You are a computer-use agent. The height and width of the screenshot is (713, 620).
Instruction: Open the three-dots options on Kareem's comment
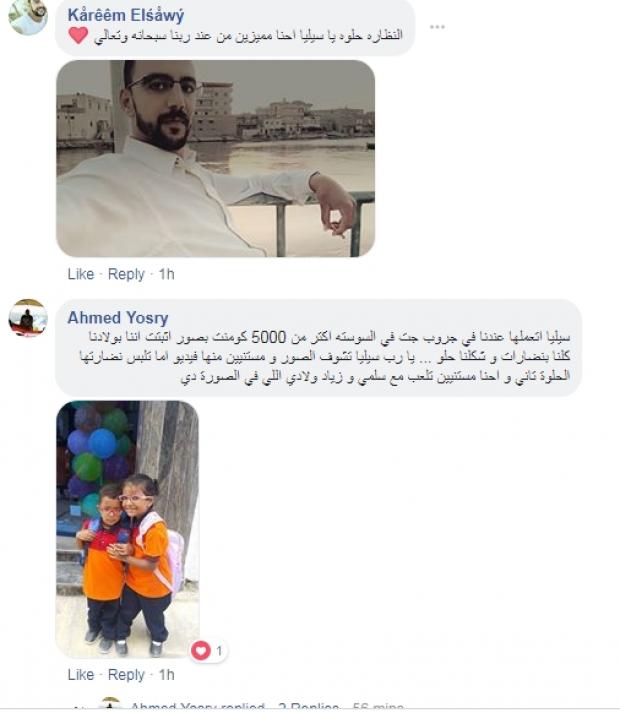(x=437, y=27)
